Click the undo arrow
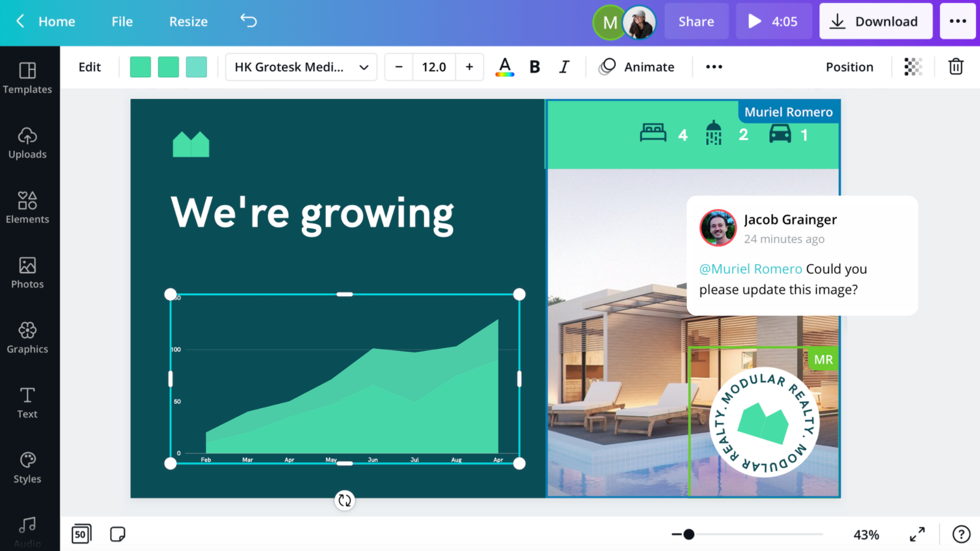Screen dimensions: 980x551 point(248,20)
